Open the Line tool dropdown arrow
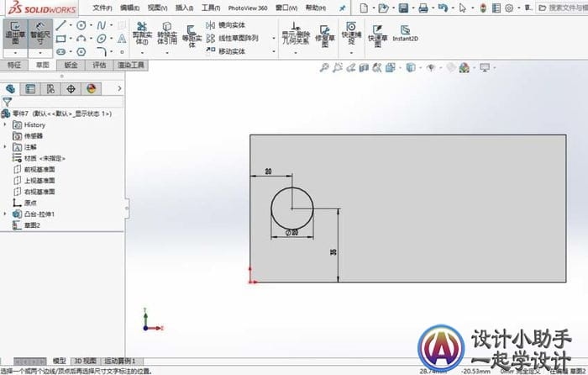Image resolution: width=588 pixels, height=375 pixels. 71,25
